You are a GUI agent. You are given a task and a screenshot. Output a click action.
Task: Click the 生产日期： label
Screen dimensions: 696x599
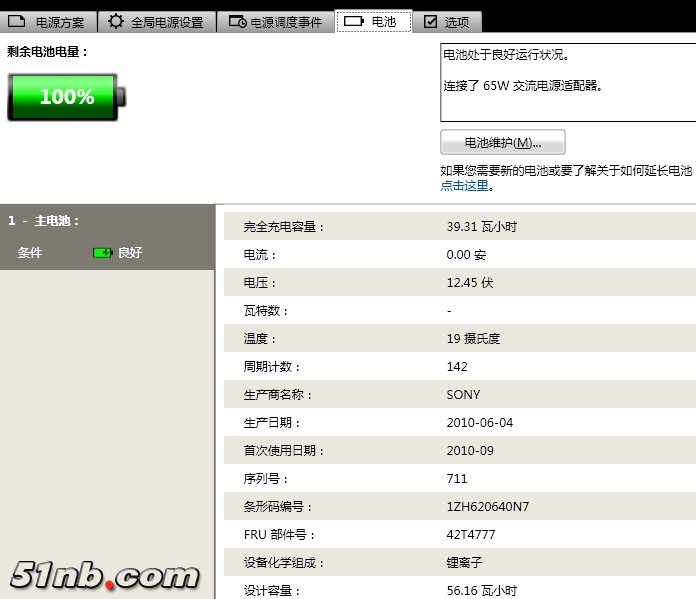point(272,423)
